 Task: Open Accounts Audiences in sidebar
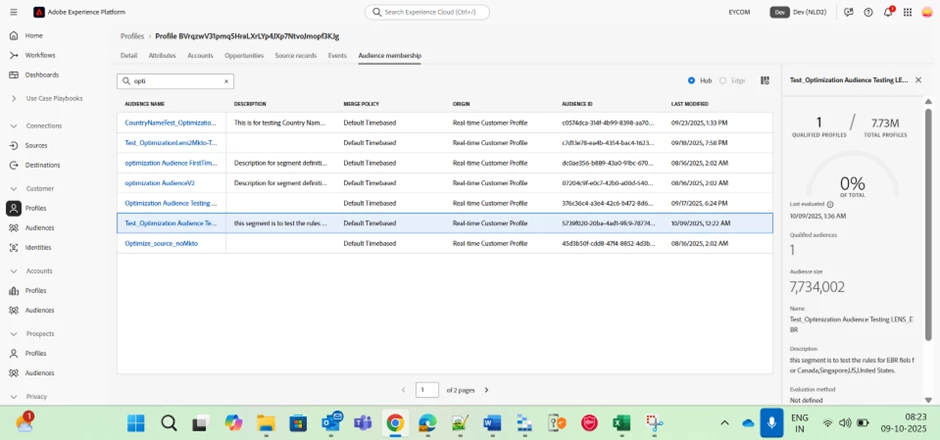tap(40, 311)
